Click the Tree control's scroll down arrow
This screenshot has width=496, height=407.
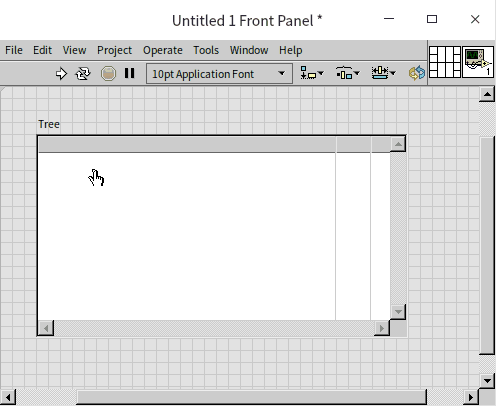pos(398,312)
